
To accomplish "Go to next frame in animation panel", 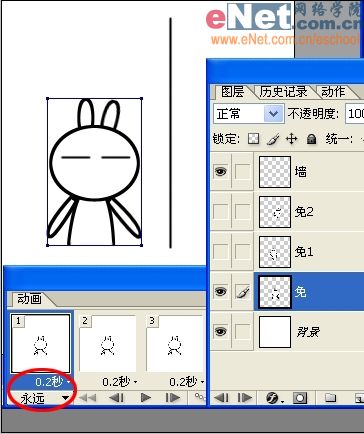I will pos(173,398).
